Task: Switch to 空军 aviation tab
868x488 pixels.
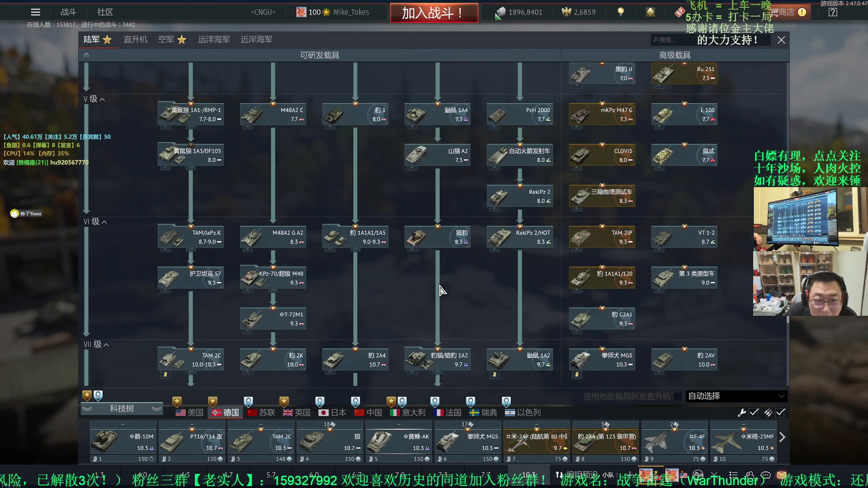Action: [x=172, y=40]
